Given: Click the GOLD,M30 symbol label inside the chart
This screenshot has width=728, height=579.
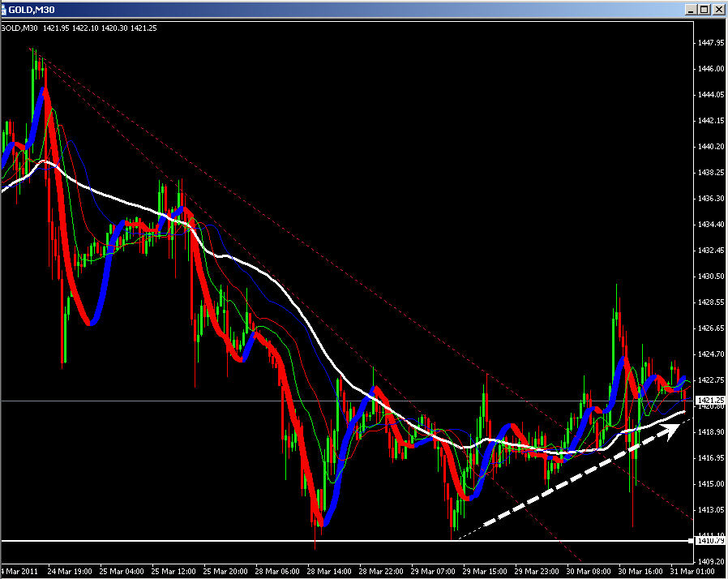Looking at the screenshot, I should click(19, 28).
